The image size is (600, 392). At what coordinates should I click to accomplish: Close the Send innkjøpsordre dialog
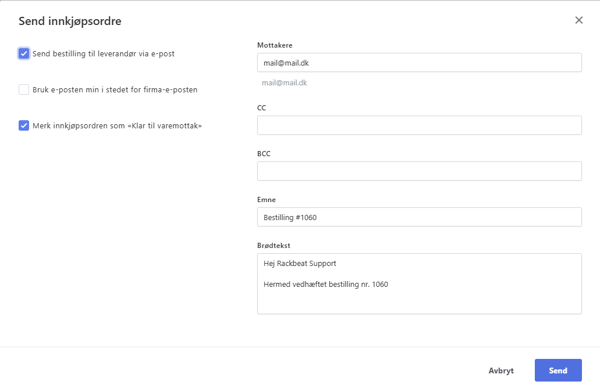point(579,20)
